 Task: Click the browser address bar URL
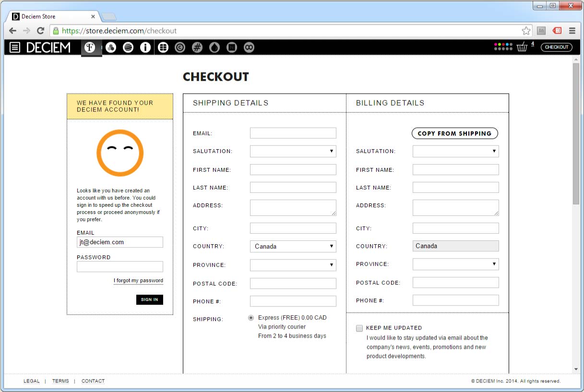click(x=119, y=31)
